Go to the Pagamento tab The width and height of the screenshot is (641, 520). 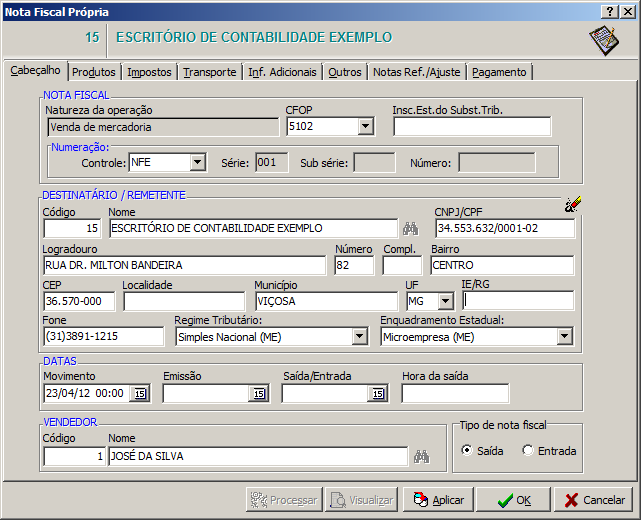(x=499, y=72)
